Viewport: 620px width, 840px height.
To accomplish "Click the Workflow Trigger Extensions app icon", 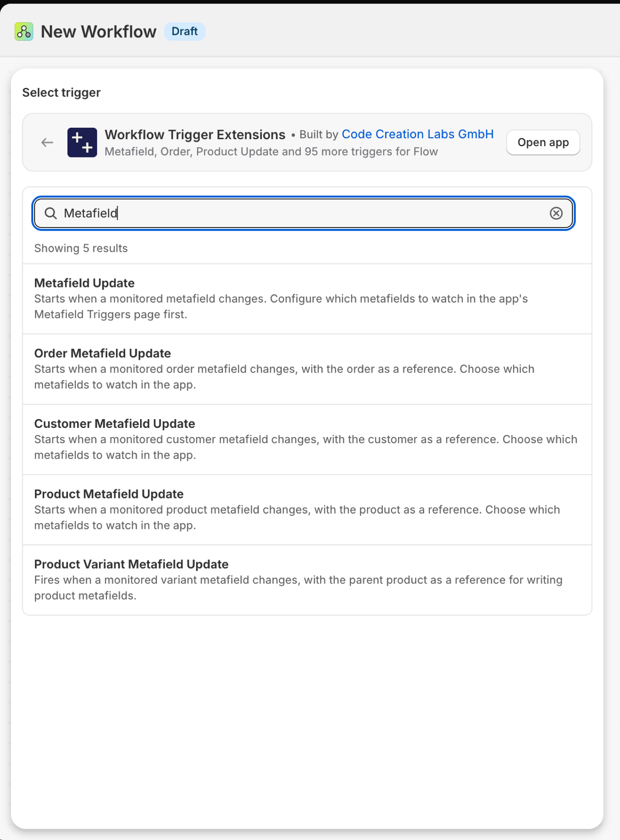I will click(82, 142).
